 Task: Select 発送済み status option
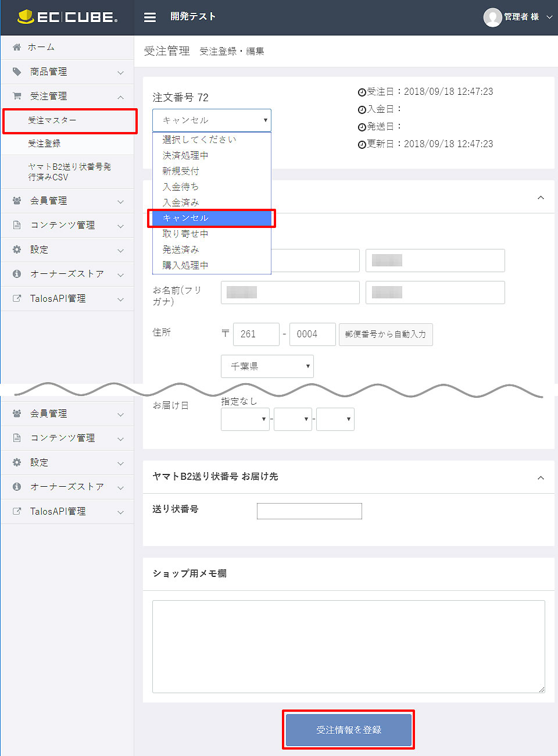(x=212, y=249)
